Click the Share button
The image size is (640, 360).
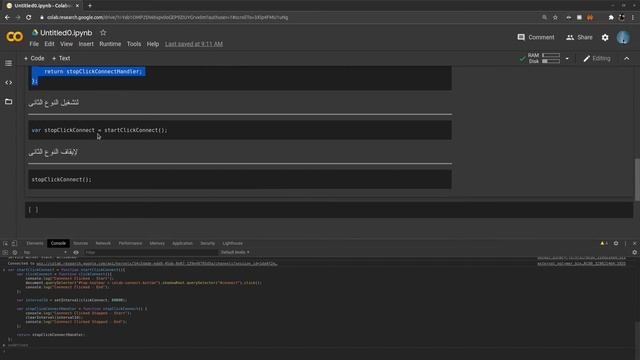tap(579, 38)
